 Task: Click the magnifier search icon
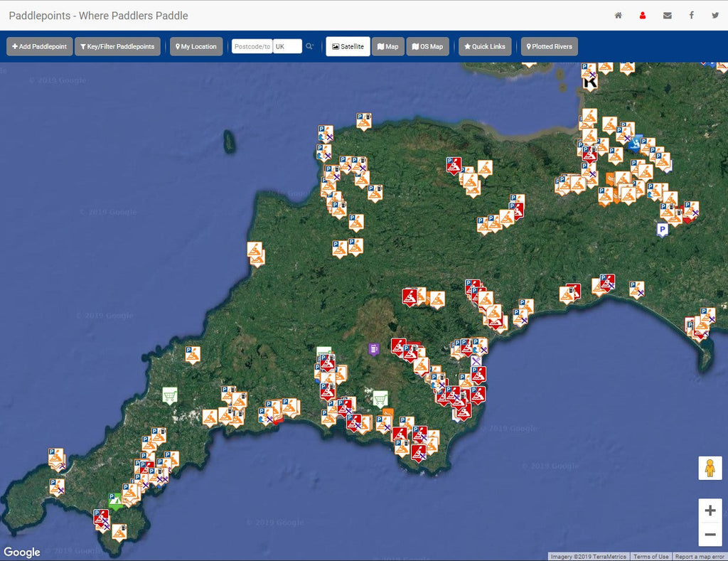coord(309,46)
